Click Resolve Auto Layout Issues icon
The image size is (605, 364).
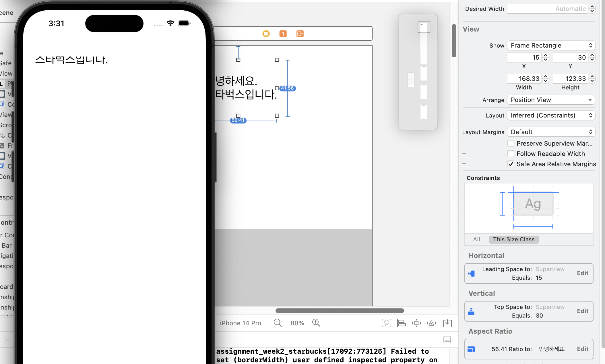click(431, 323)
